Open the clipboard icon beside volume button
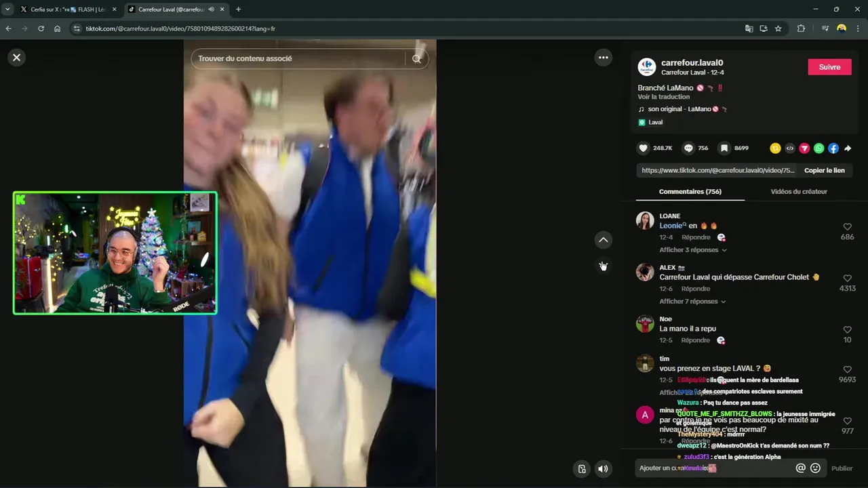Screen dimensions: 868x488 coord(582,468)
